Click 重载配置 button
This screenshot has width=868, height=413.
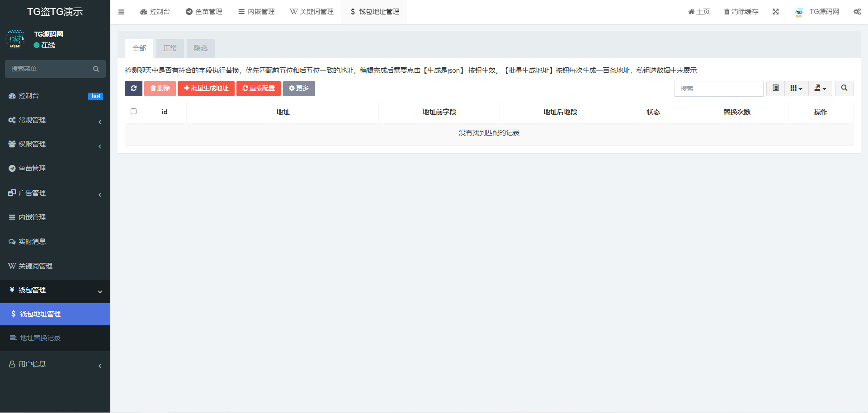pos(258,89)
